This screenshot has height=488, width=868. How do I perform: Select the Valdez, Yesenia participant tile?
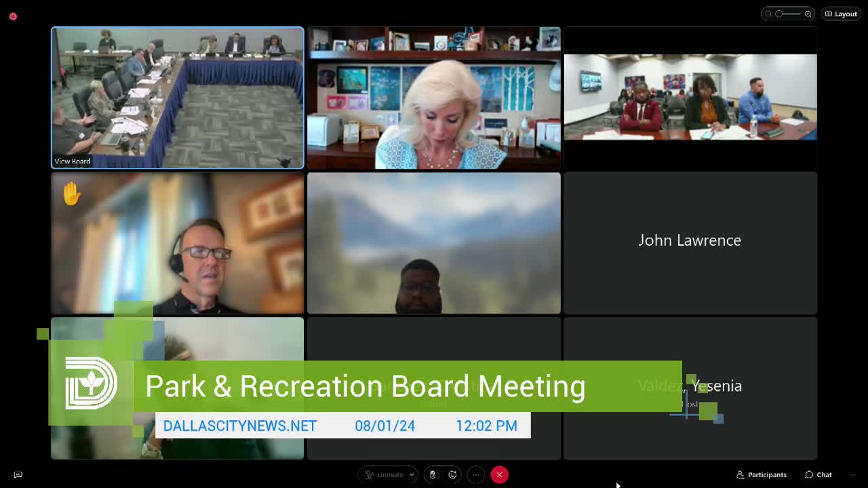click(x=690, y=388)
